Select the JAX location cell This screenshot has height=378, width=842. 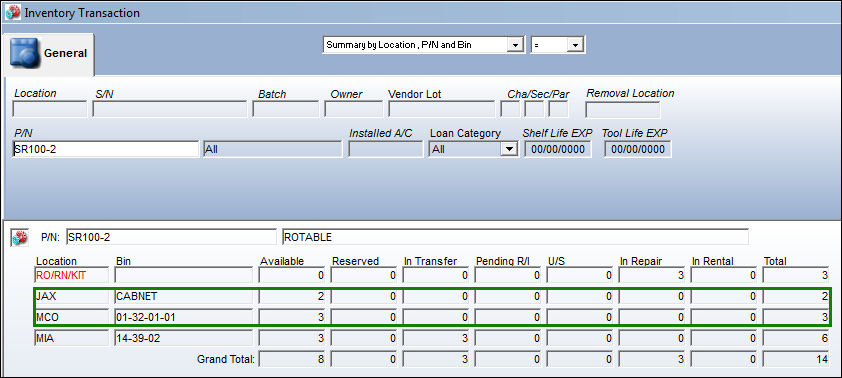pyautogui.click(x=71, y=296)
